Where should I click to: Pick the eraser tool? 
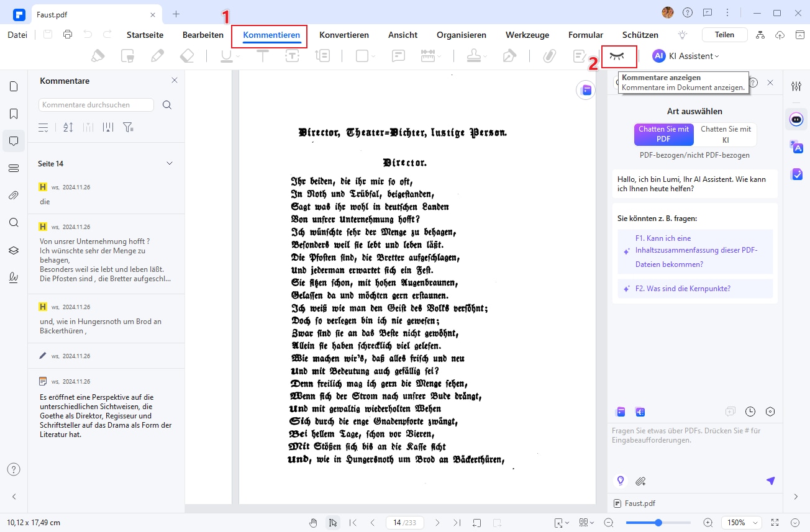pos(187,56)
